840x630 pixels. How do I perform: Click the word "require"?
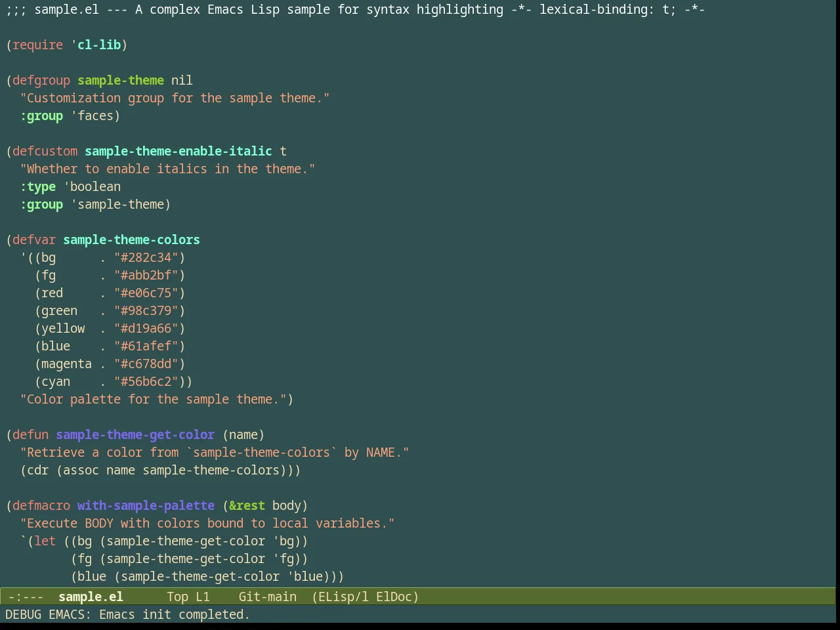pos(37,45)
